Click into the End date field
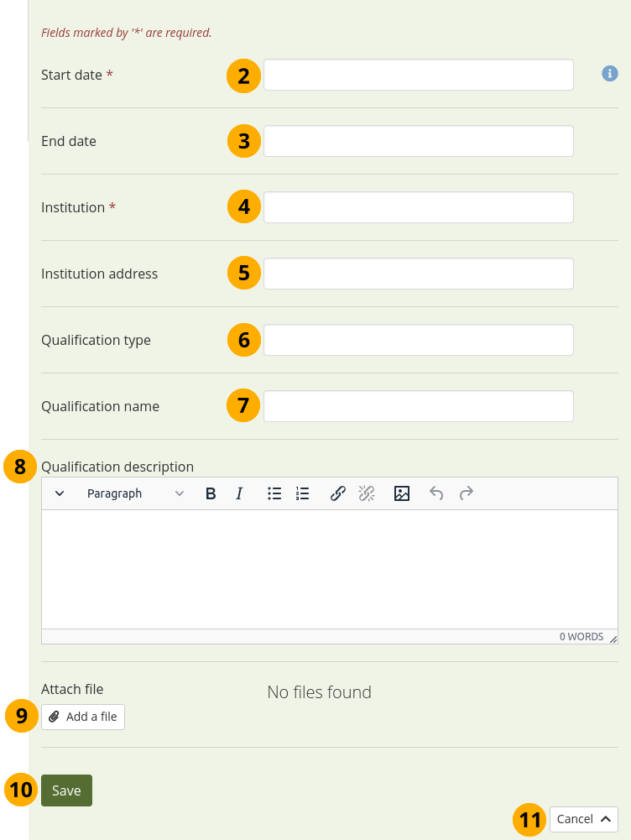The image size is (631, 840). click(x=418, y=141)
